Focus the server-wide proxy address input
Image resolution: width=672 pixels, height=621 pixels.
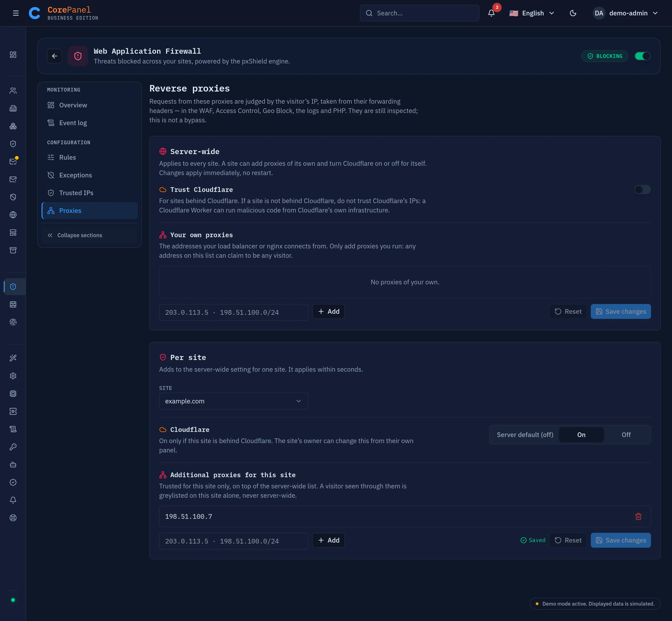click(233, 312)
